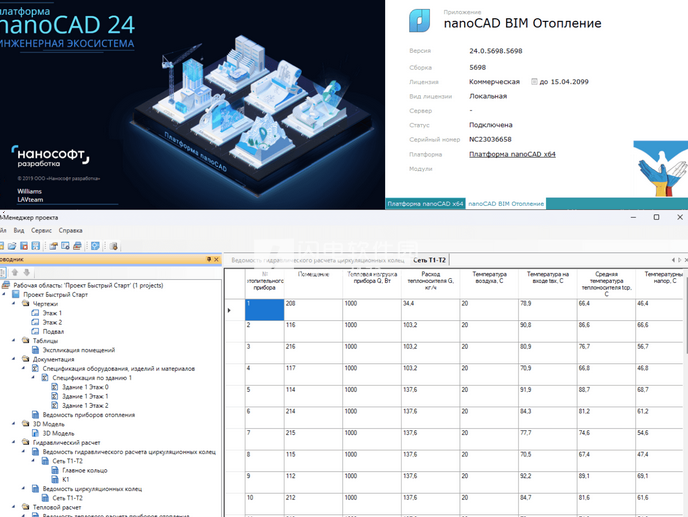Collapse Спецификация оборудования, изделий и материалов node
Viewport: 688px width, 517px height.
point(24,368)
